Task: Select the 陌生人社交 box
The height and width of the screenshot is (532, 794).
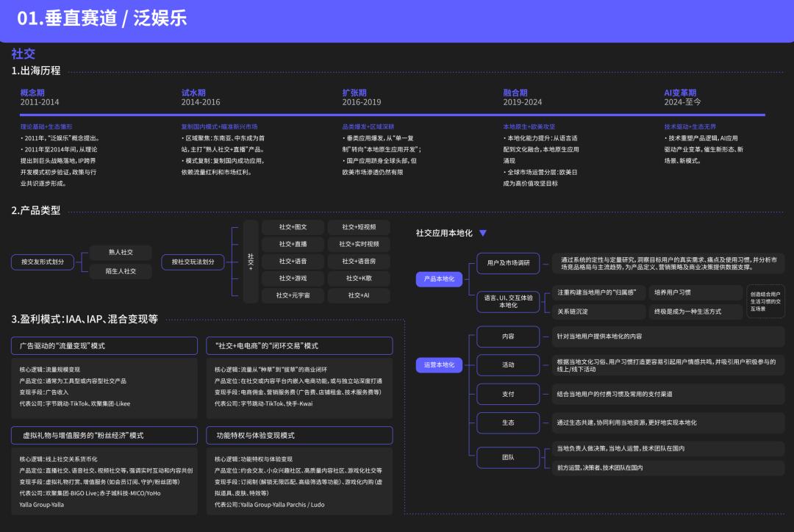Action: (121, 271)
